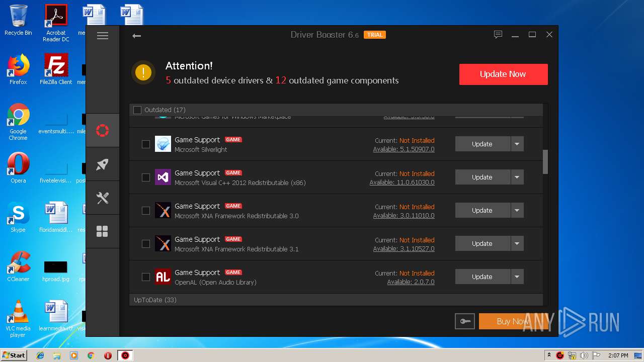Open the Action Center grid sidebar icon
The width and height of the screenshot is (644, 362).
tap(103, 231)
